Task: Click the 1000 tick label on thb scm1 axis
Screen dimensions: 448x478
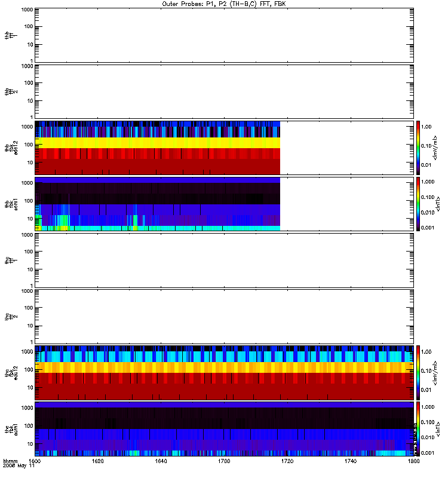Action: click(27, 183)
